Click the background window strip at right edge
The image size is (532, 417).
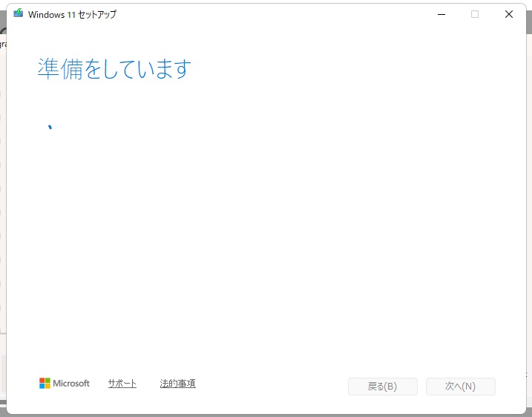(528, 223)
